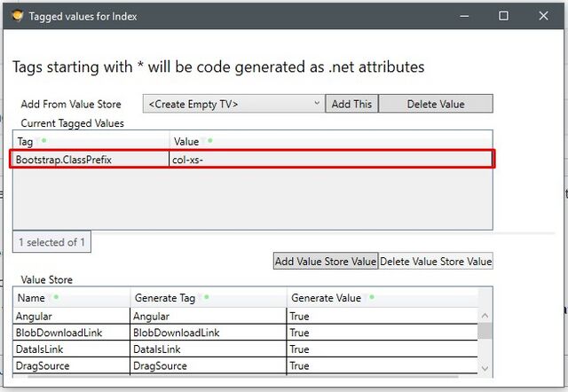Click the Angular Generate Tag cell
568x392 pixels.
pos(209,316)
